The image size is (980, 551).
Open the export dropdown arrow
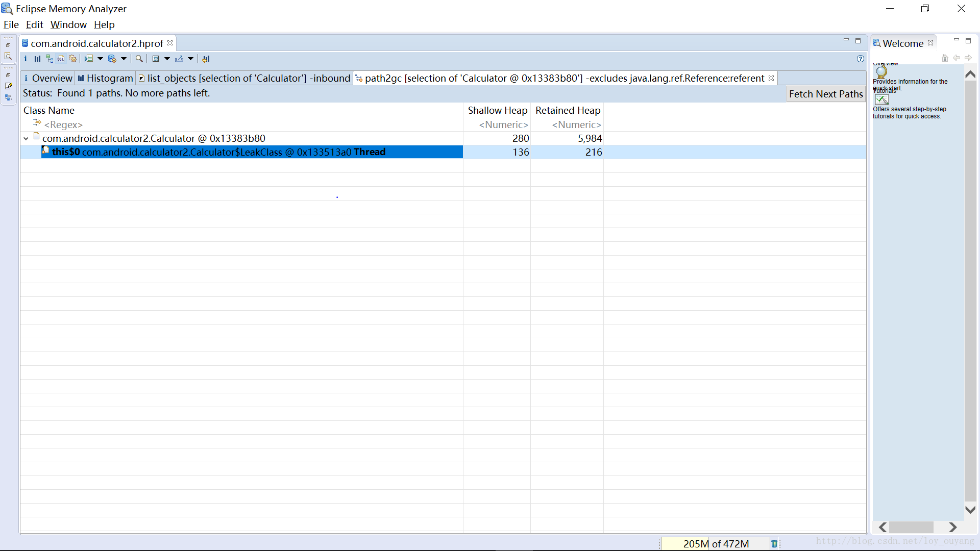[190, 59]
